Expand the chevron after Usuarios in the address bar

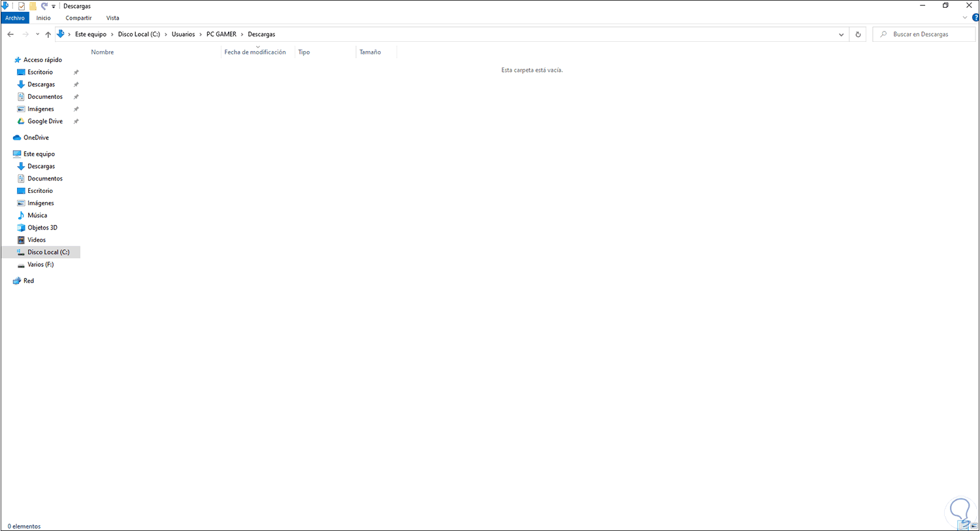click(201, 34)
